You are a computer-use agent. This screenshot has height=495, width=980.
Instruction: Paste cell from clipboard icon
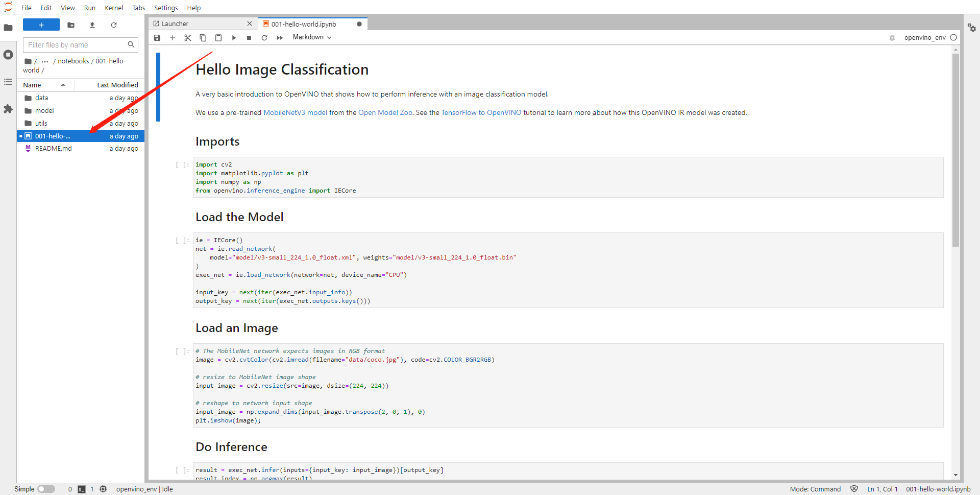[x=218, y=38]
